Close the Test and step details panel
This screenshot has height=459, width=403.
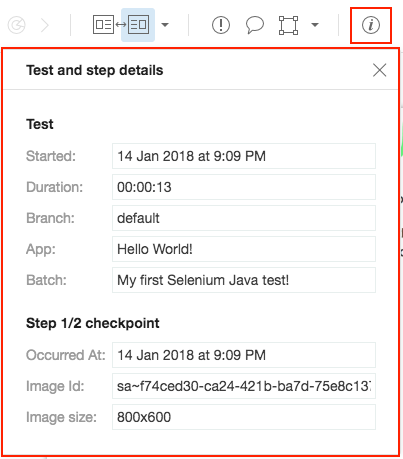click(x=379, y=70)
